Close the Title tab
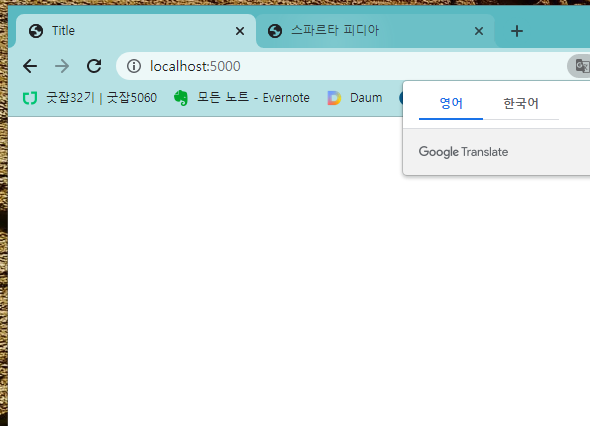The image size is (590, 426). pyautogui.click(x=240, y=31)
